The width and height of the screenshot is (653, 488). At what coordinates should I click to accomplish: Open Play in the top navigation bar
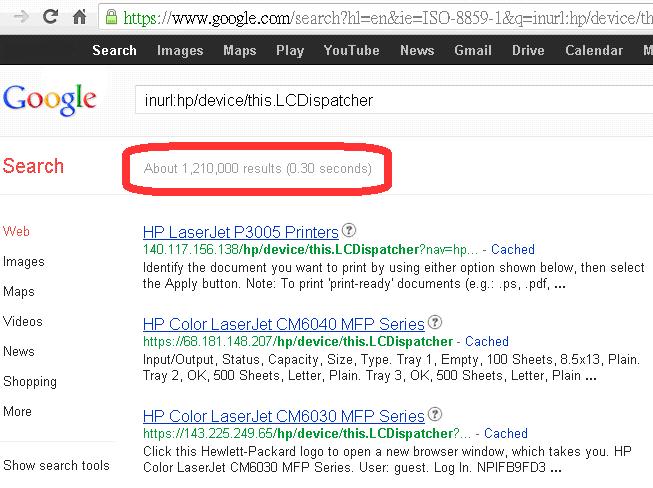pos(290,50)
